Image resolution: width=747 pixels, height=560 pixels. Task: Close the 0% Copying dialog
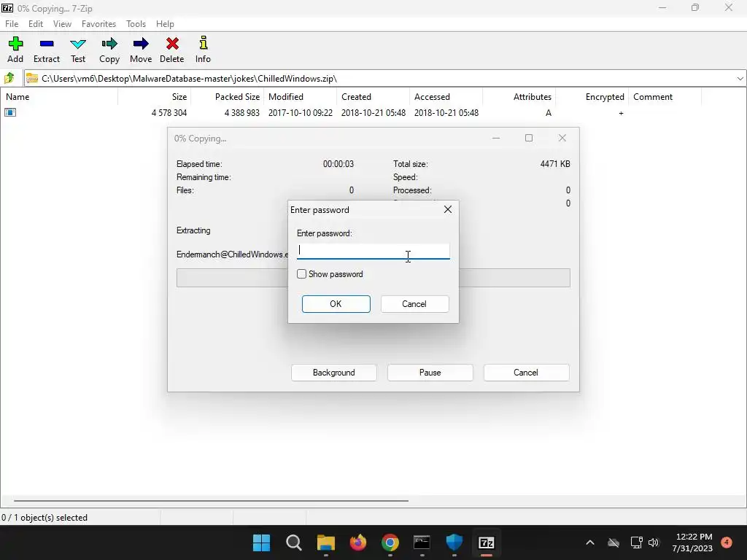pos(562,138)
